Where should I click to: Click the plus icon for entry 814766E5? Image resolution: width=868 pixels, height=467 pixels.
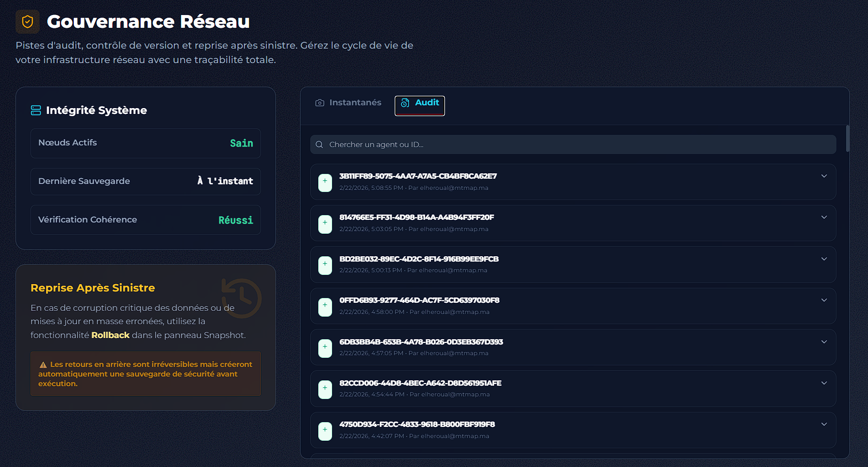click(325, 224)
